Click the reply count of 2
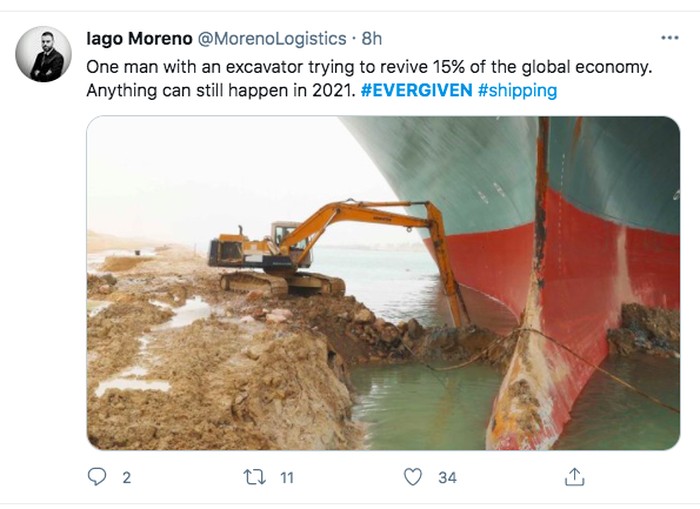This screenshot has height=509, width=700. click(x=126, y=478)
